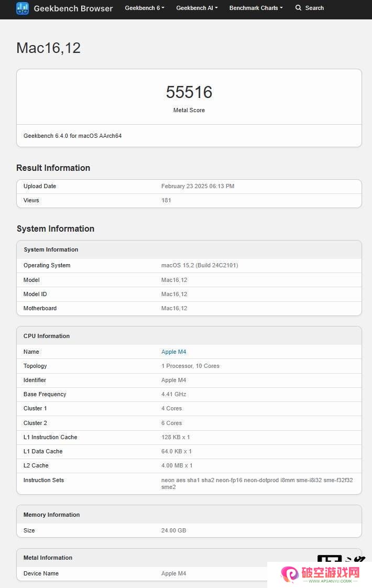Select the Base Frequency row label
This screenshot has width=372, height=588.
tap(45, 394)
